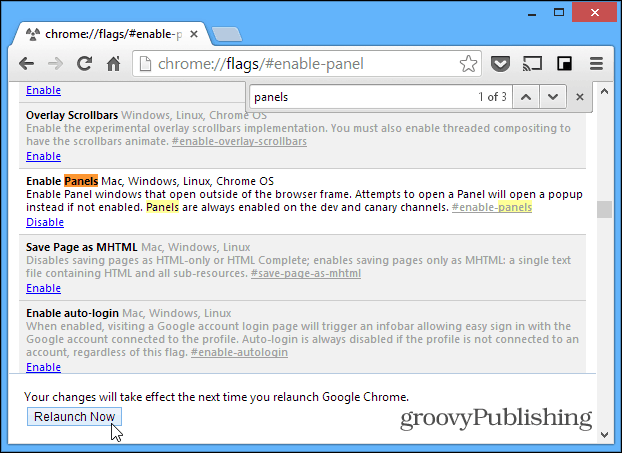Click the 'Enable Panels' flag title
This screenshot has height=455, width=622.
(62, 181)
